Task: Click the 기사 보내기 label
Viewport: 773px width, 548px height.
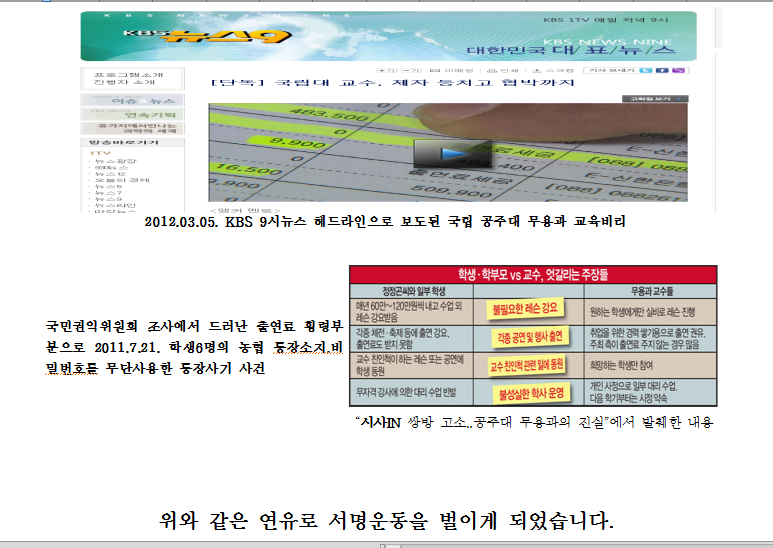Action: pyautogui.click(x=611, y=70)
